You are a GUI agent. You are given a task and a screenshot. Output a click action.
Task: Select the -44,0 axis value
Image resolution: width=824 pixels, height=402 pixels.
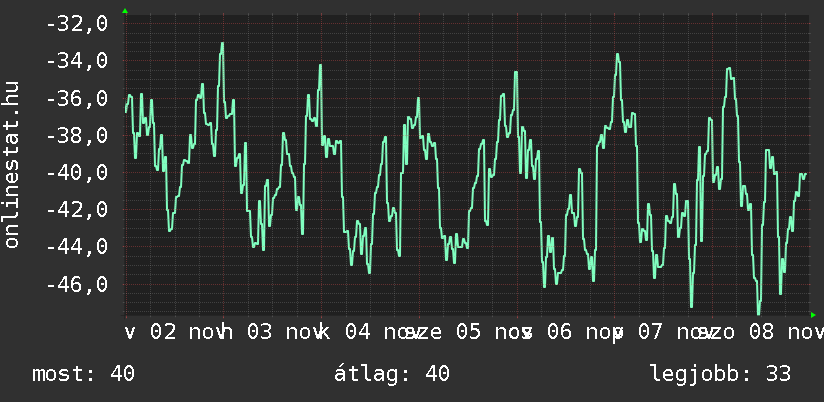tap(77, 247)
